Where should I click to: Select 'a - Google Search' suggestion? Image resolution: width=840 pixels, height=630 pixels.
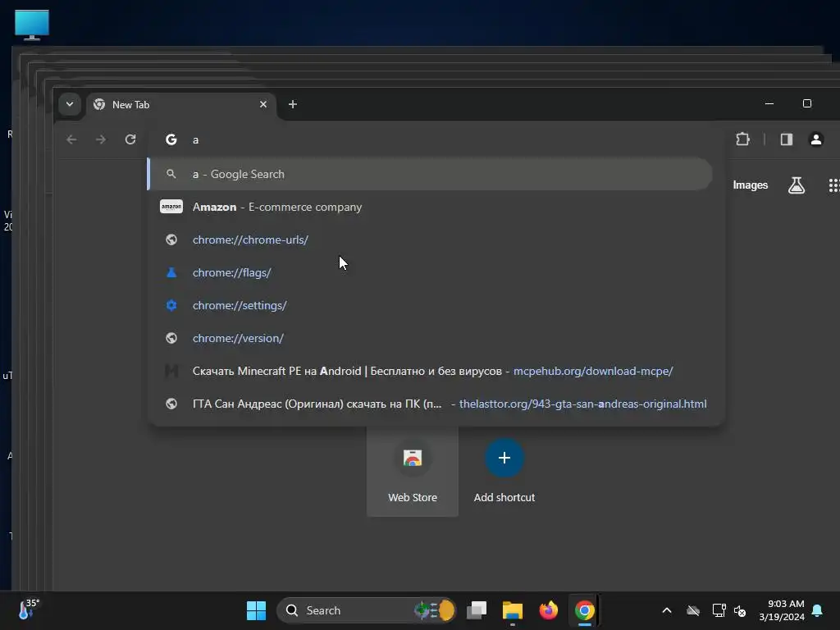pos(430,174)
